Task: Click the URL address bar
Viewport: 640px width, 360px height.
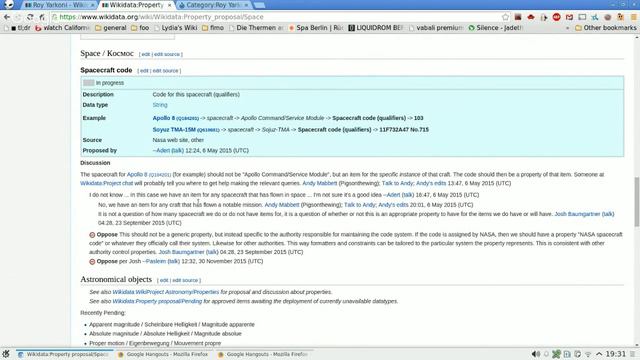Action: click(278, 17)
